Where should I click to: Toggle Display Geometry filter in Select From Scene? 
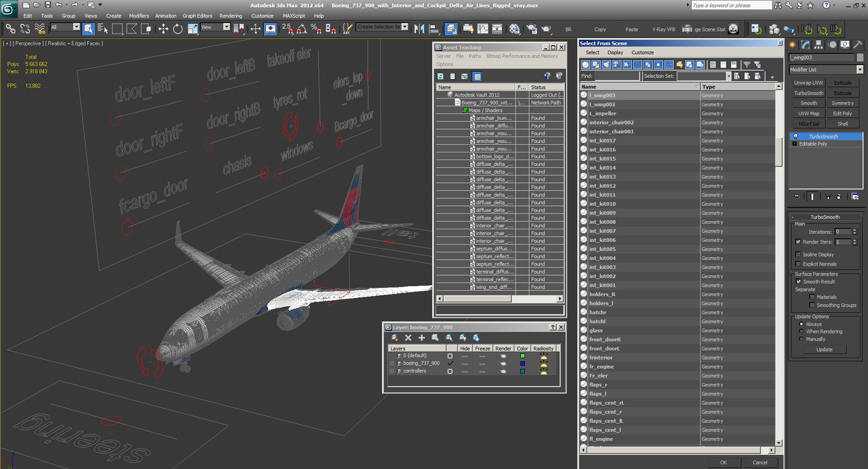(x=585, y=64)
